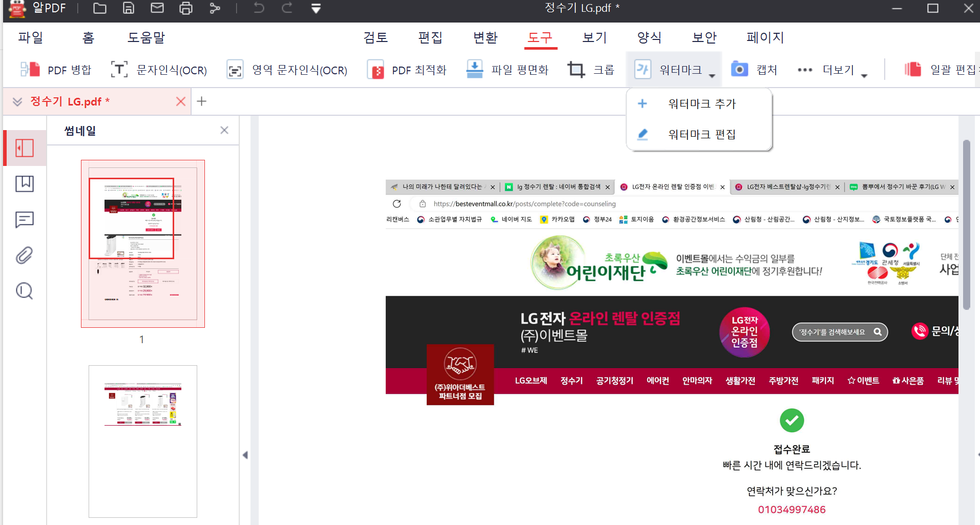This screenshot has height=525, width=980.
Task: Click the PDF 병합 tool
Action: [55, 70]
